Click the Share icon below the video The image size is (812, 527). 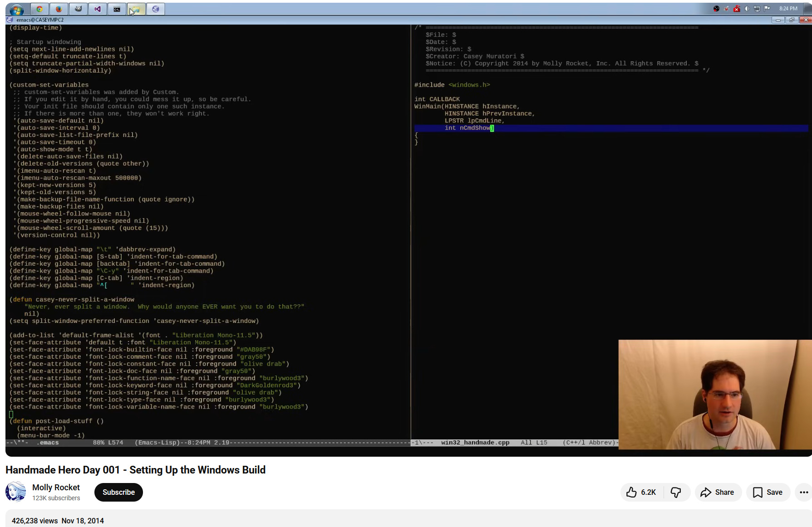click(718, 492)
